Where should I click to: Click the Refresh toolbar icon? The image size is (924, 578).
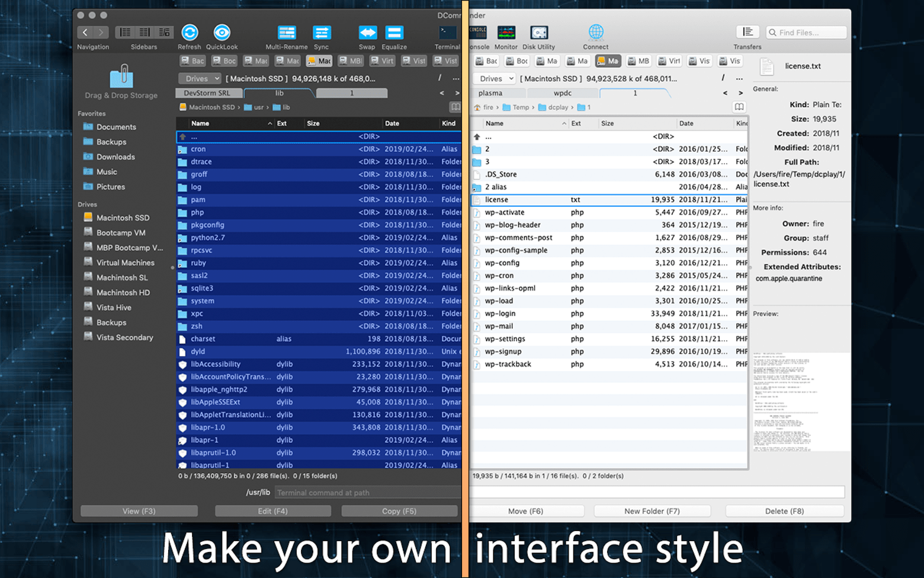pos(189,33)
